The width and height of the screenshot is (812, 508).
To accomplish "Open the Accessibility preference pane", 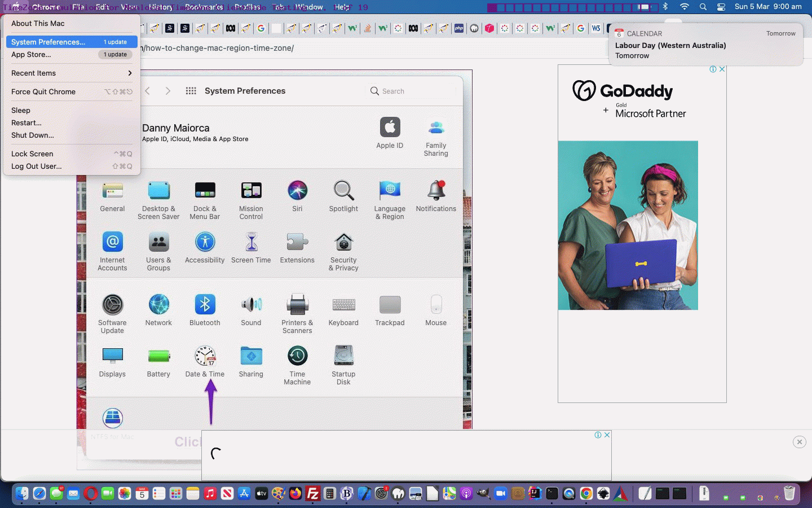I will pos(205,242).
